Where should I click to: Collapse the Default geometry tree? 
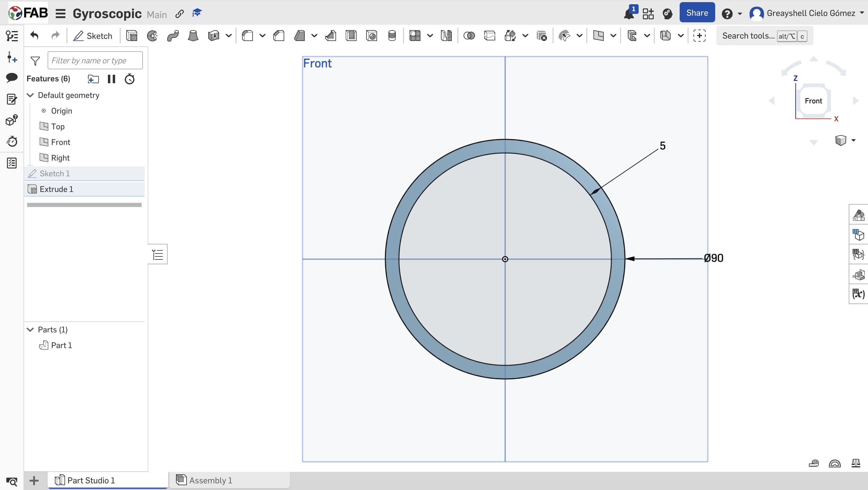[x=30, y=95]
